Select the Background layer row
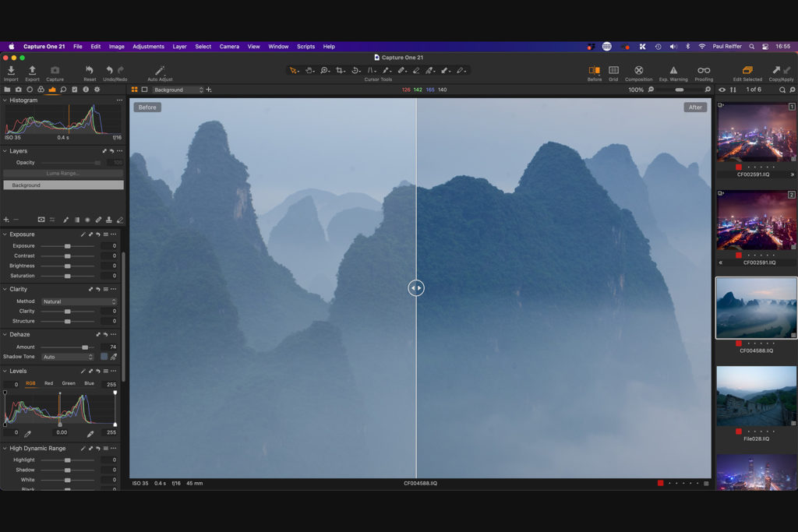This screenshot has width=798, height=532. tap(63, 185)
